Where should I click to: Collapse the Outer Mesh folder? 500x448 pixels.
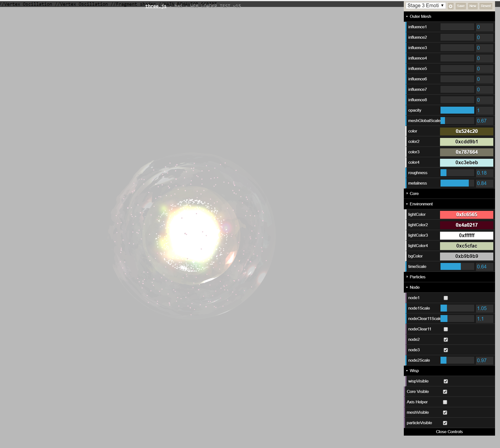[x=449, y=16]
